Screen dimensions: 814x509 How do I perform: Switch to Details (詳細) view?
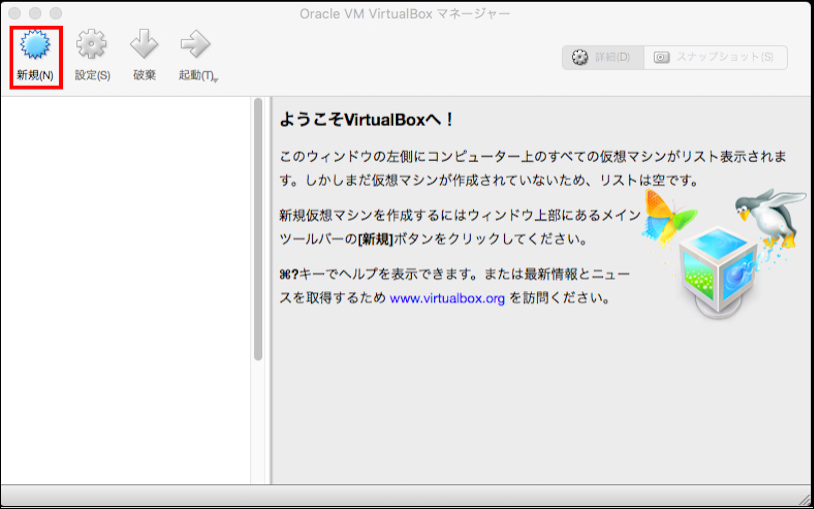(602, 57)
